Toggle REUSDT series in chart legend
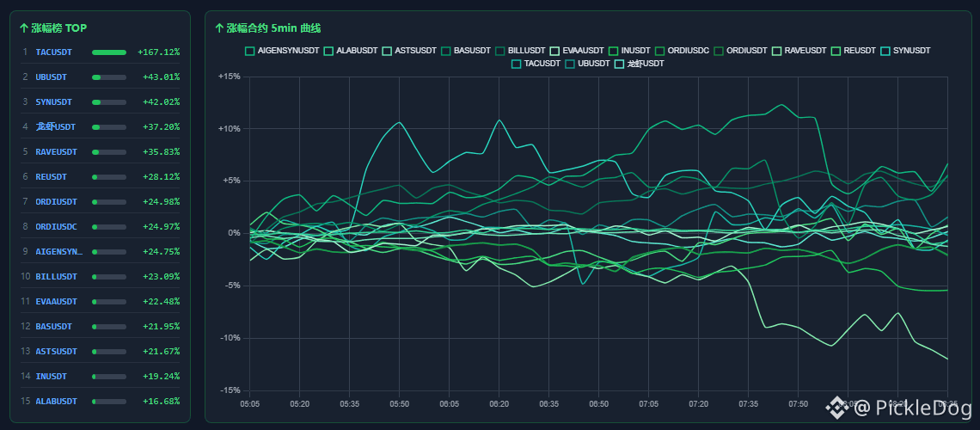980x430 pixels. tap(854, 51)
